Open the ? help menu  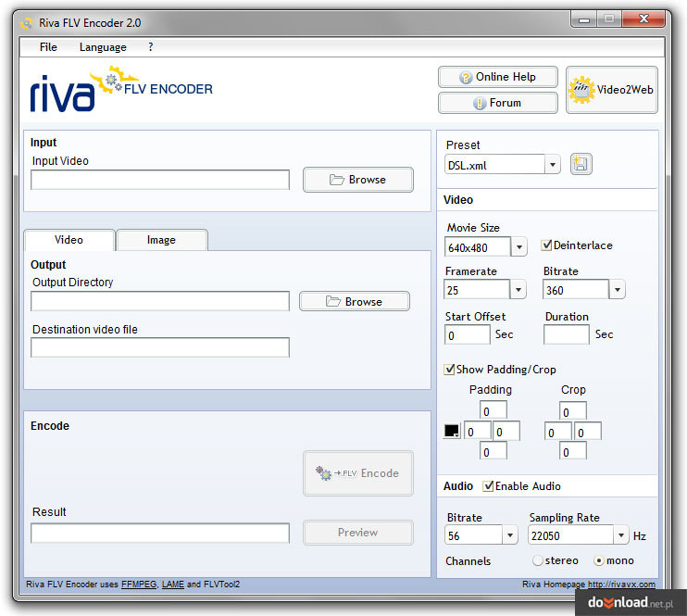151,47
